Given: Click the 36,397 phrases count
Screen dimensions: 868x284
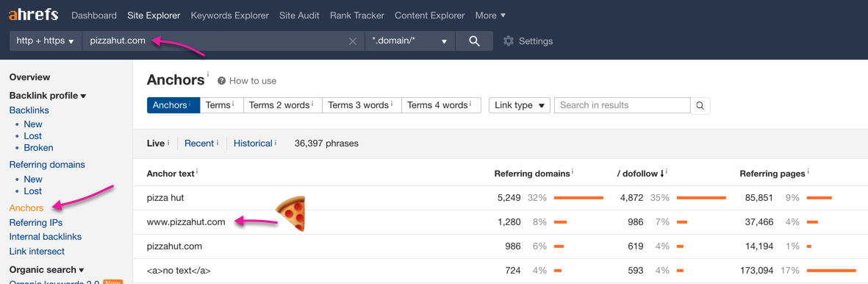Looking at the screenshot, I should [x=326, y=143].
